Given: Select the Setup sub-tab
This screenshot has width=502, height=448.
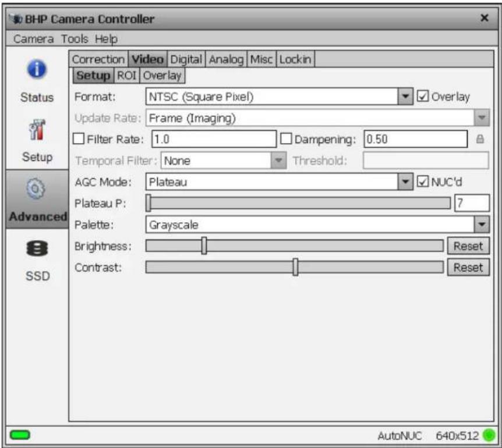Looking at the screenshot, I should pos(93,76).
